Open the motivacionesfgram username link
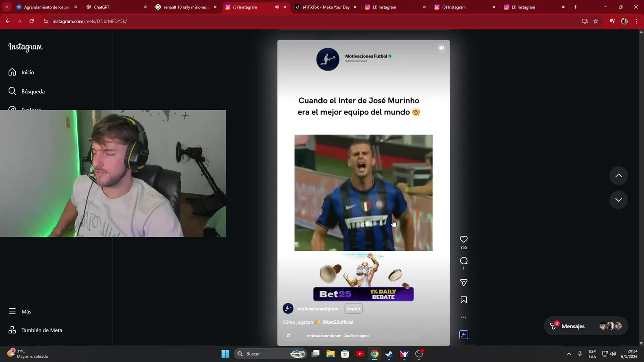 click(318, 309)
